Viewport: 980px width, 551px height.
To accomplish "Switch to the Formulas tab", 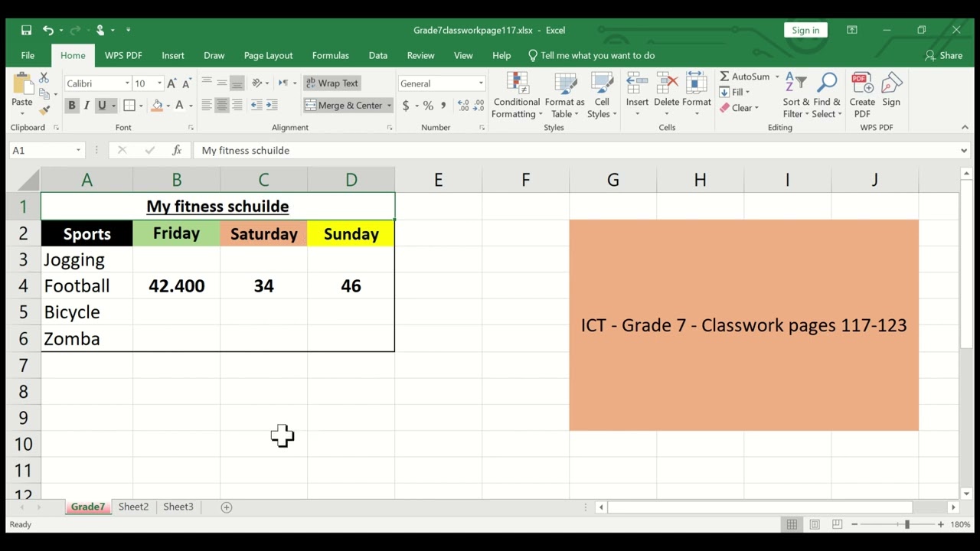I will click(x=331, y=55).
